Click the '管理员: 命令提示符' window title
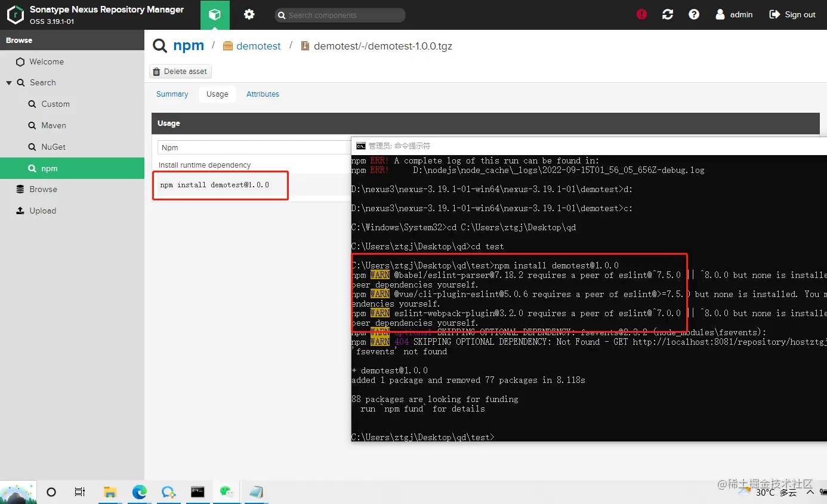This screenshot has width=827, height=504. tap(399, 146)
